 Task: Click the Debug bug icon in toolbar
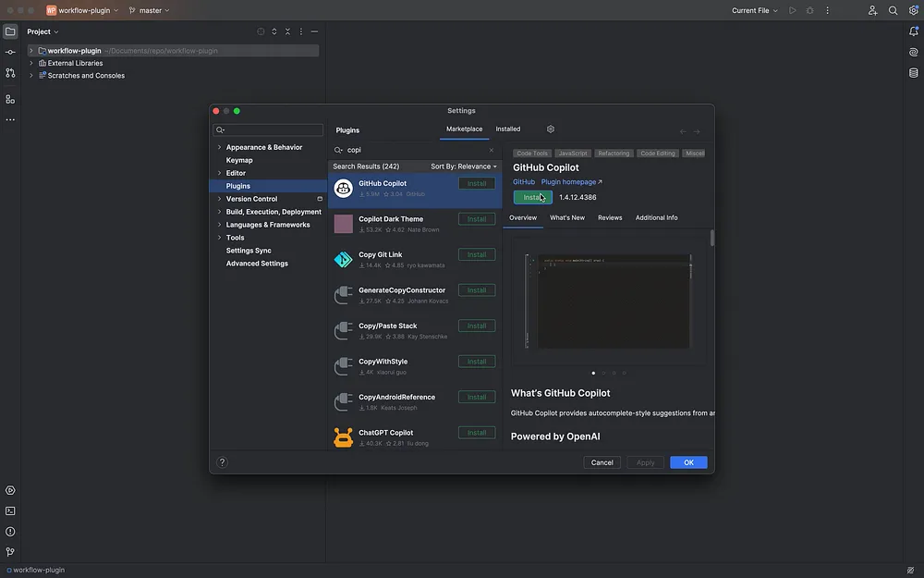point(809,10)
